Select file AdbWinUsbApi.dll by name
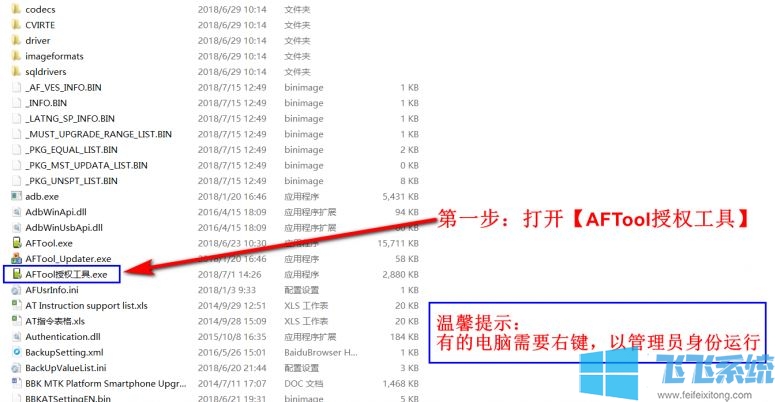This screenshot has height=402, width=776. click(64, 228)
